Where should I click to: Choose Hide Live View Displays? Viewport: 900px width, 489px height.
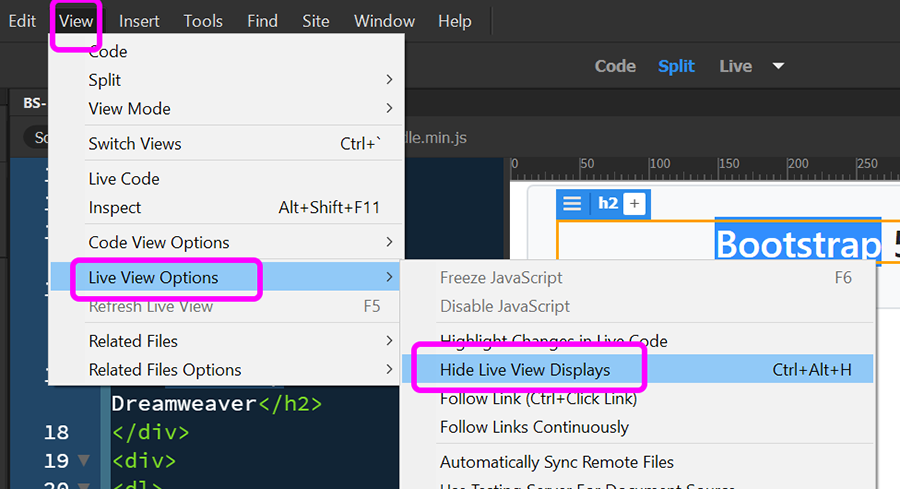(638, 370)
